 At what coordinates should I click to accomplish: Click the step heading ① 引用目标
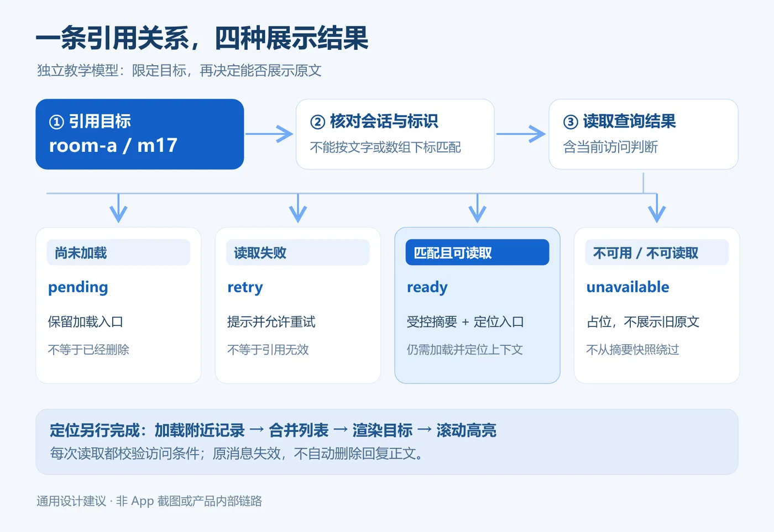point(90,121)
